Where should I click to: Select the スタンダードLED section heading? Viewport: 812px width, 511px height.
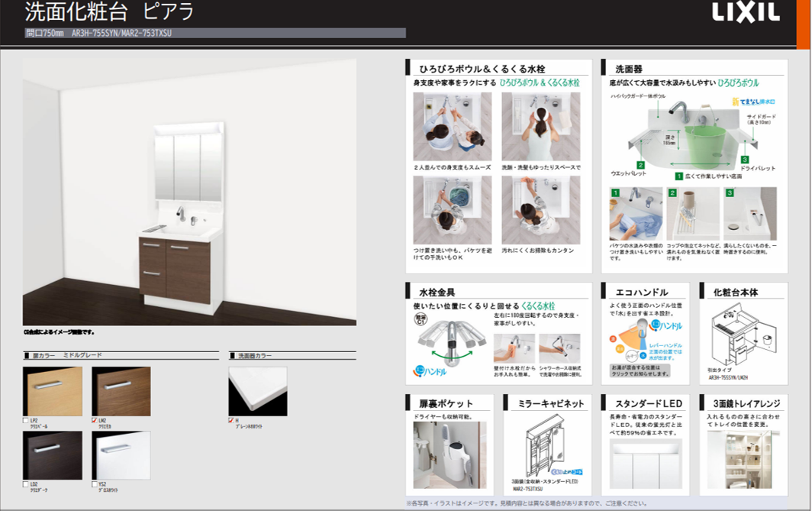pos(646,403)
